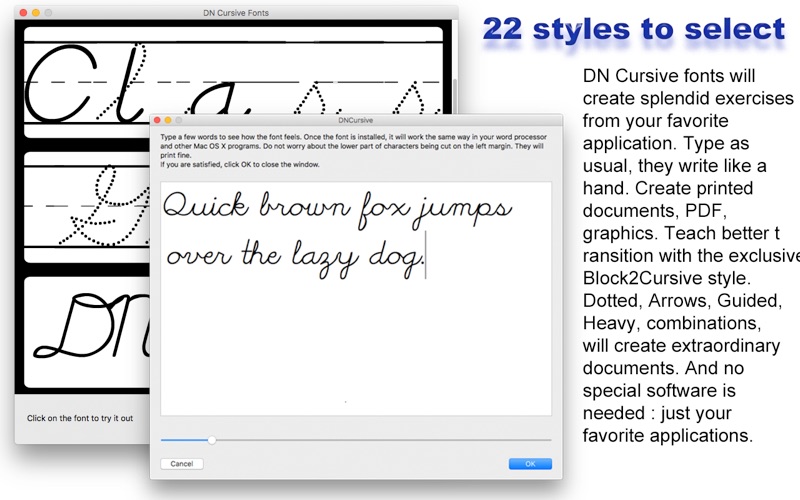Click inside the cursive text preview field
800x500 pixels.
click(x=356, y=298)
